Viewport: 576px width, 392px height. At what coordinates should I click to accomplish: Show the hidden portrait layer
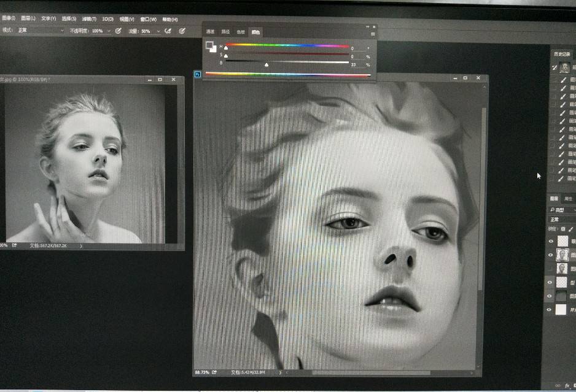coord(550,269)
